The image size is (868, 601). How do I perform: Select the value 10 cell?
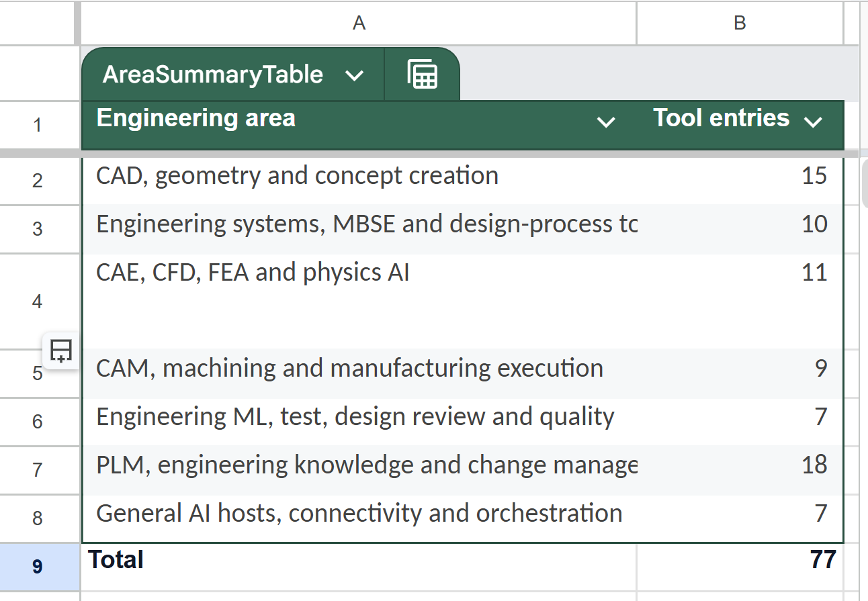pyautogui.click(x=740, y=229)
